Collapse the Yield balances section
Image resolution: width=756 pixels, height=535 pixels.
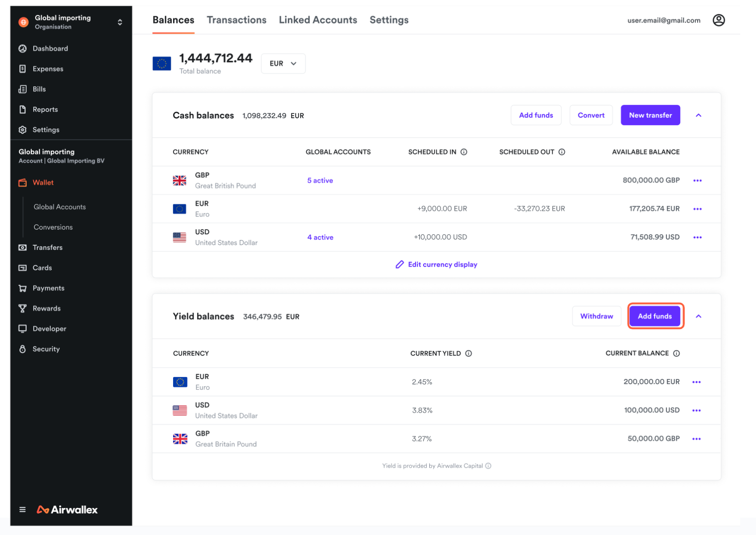point(698,316)
